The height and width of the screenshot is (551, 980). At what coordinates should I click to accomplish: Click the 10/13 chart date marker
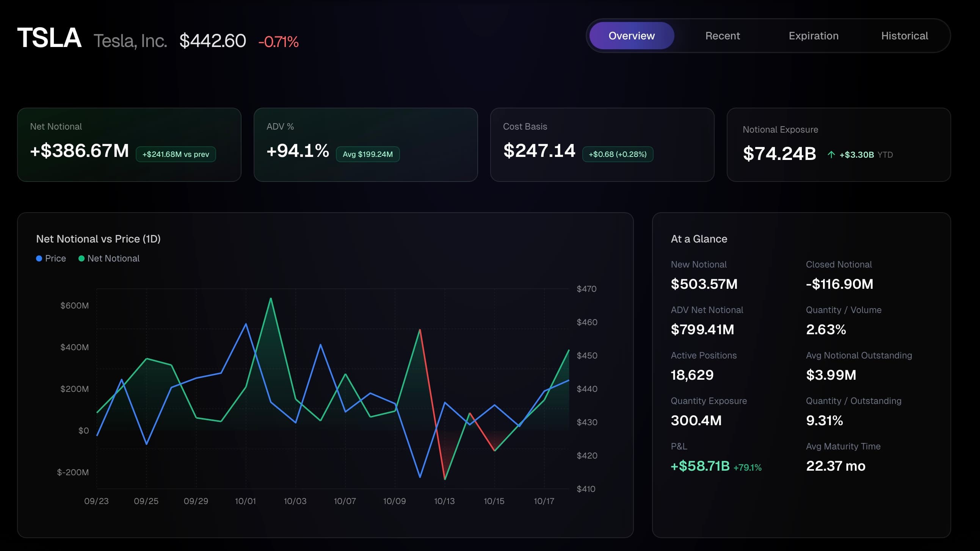coord(444,501)
